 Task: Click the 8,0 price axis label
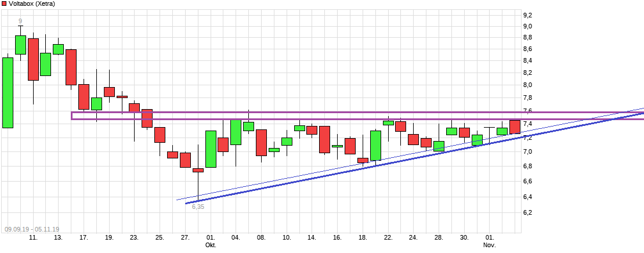coord(527,85)
